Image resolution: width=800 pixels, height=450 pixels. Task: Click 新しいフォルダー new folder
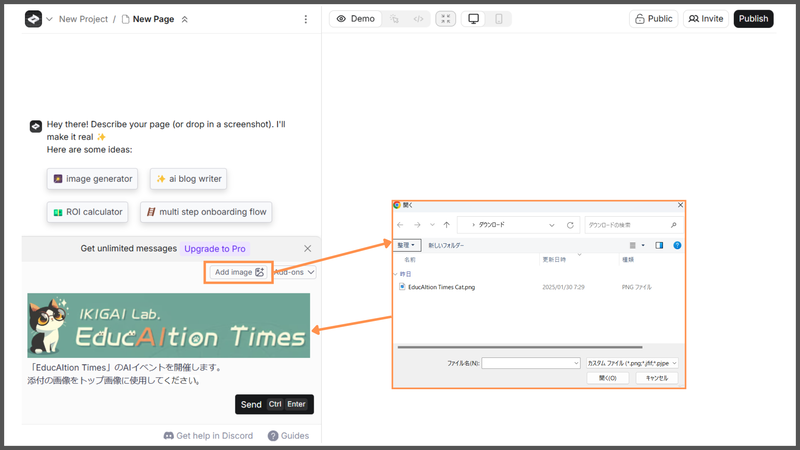pyautogui.click(x=446, y=245)
